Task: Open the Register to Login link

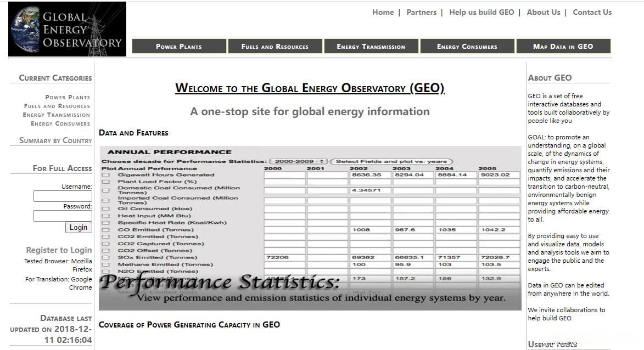Action: pos(59,250)
